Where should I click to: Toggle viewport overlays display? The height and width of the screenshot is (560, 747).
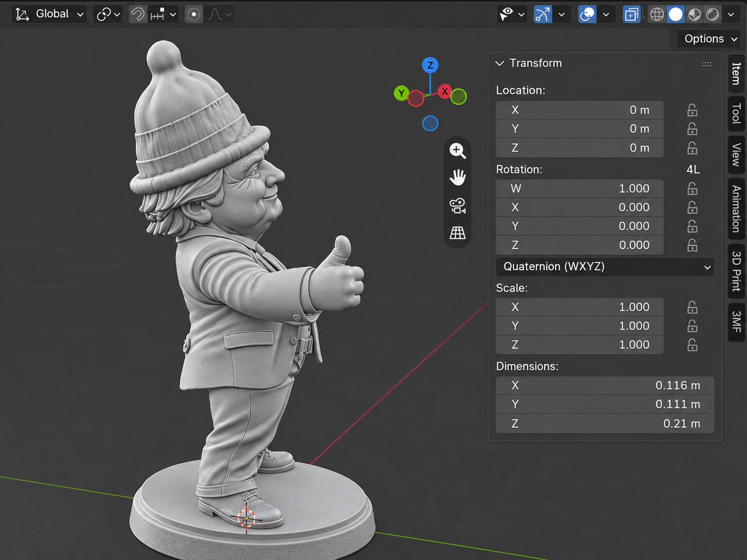(587, 14)
